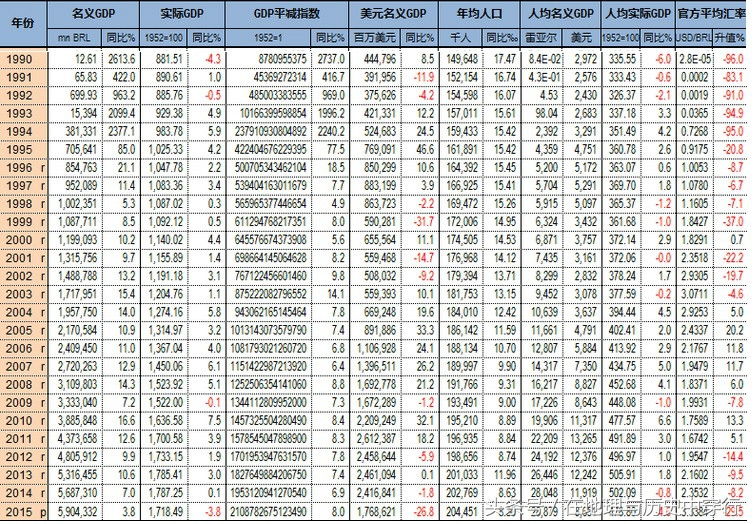Click nominal GDP value 4,805,912

coord(77,457)
